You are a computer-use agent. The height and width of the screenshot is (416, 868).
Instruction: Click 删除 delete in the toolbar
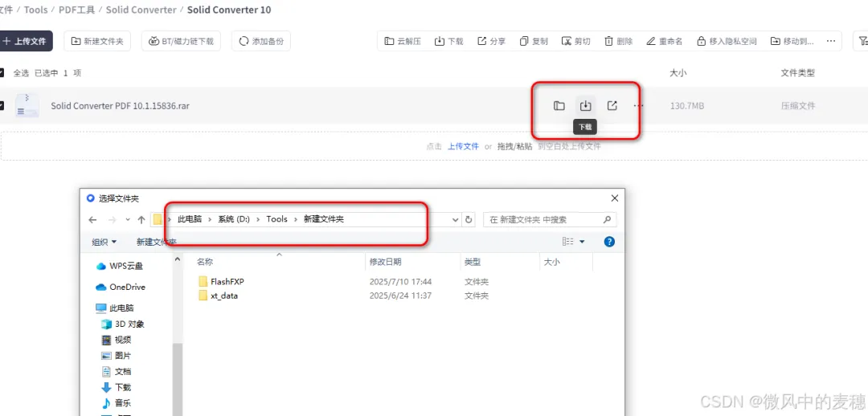tap(618, 41)
